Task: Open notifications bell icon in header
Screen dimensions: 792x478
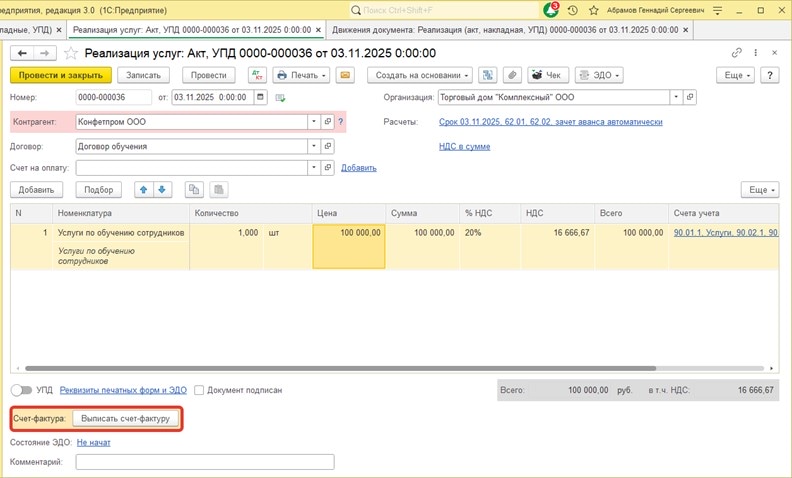Action: (x=552, y=10)
